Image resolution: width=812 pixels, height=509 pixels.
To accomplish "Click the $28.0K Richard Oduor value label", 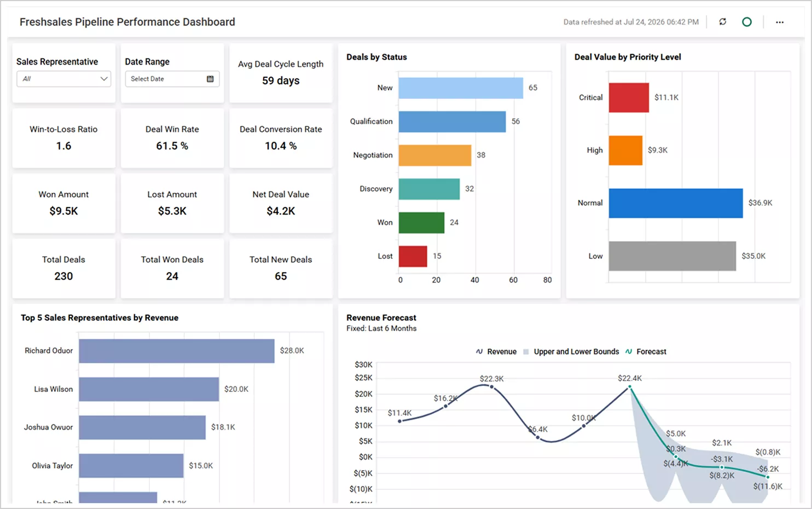I will click(292, 351).
